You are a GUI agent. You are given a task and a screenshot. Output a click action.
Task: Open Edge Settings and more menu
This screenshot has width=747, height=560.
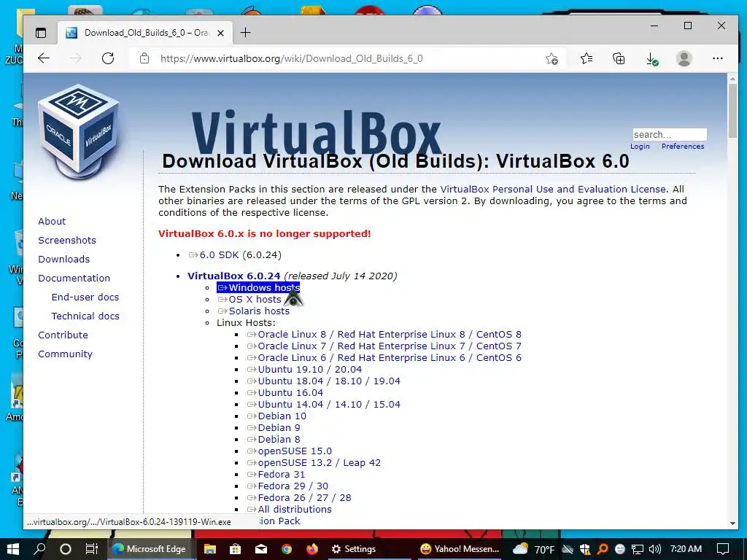tap(718, 58)
